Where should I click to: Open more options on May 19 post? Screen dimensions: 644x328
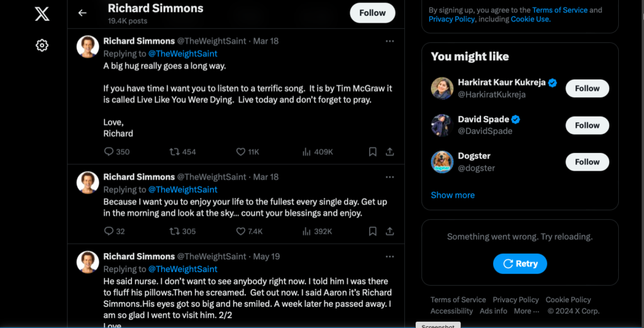(390, 256)
